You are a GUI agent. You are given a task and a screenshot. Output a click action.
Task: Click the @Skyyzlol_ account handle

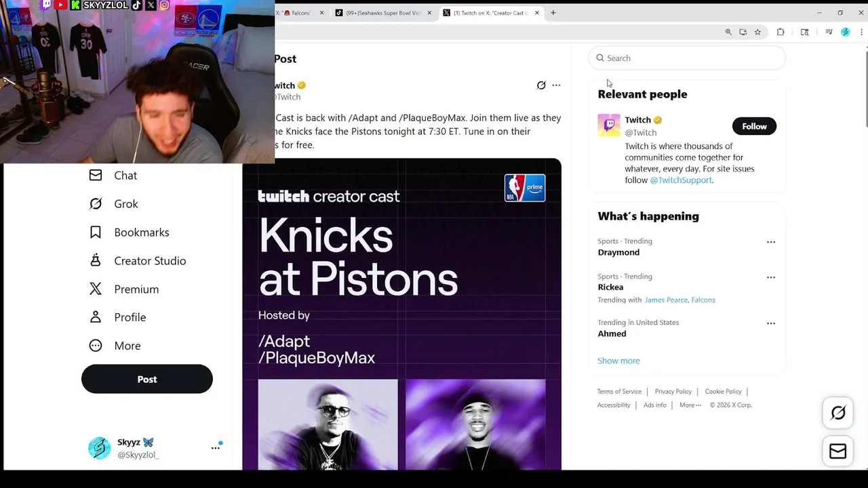click(x=138, y=455)
